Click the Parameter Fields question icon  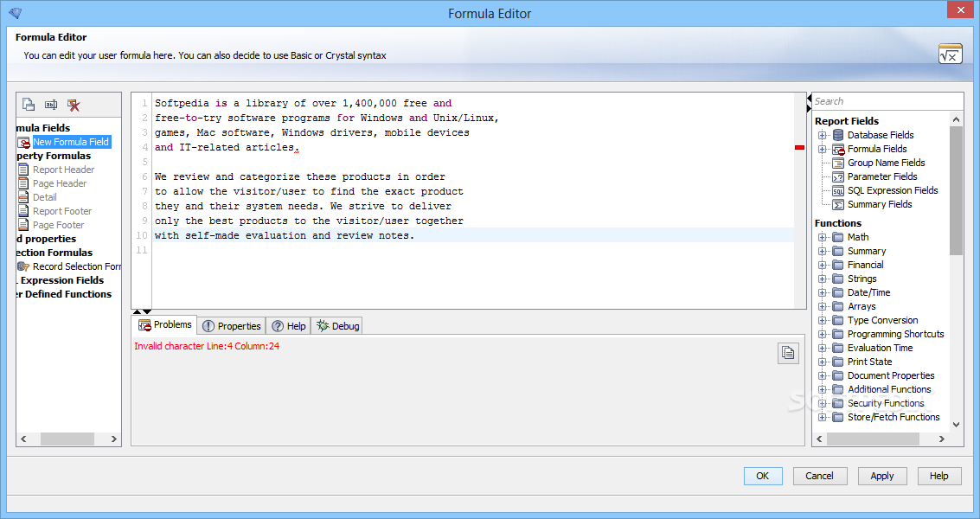tap(838, 177)
